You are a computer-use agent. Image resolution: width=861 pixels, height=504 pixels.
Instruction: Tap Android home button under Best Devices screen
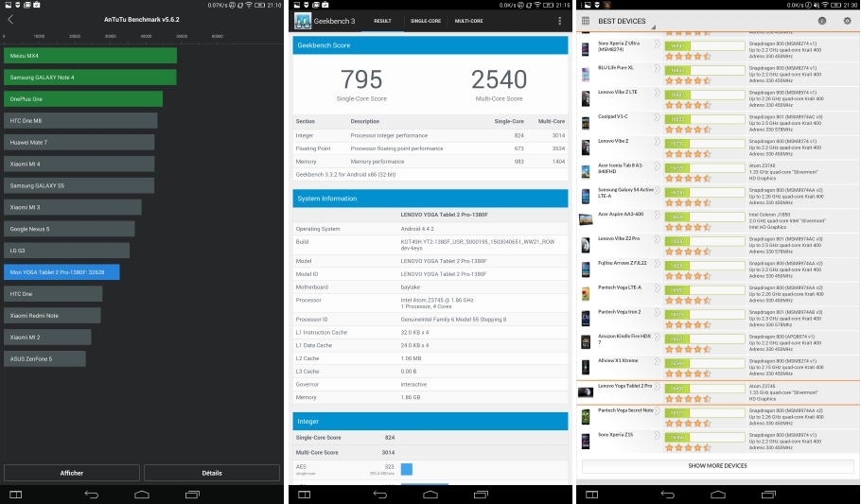pyautogui.click(x=718, y=495)
